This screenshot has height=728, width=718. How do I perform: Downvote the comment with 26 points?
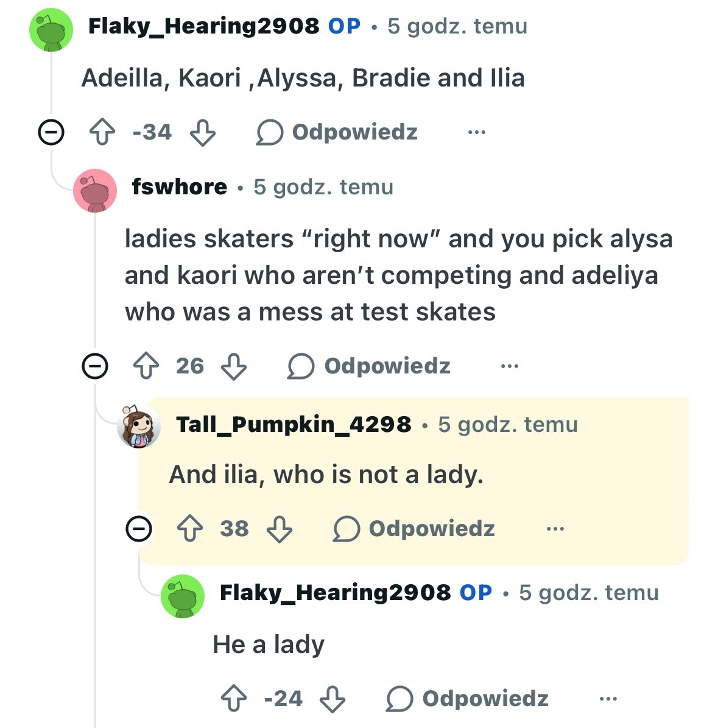[x=233, y=366]
